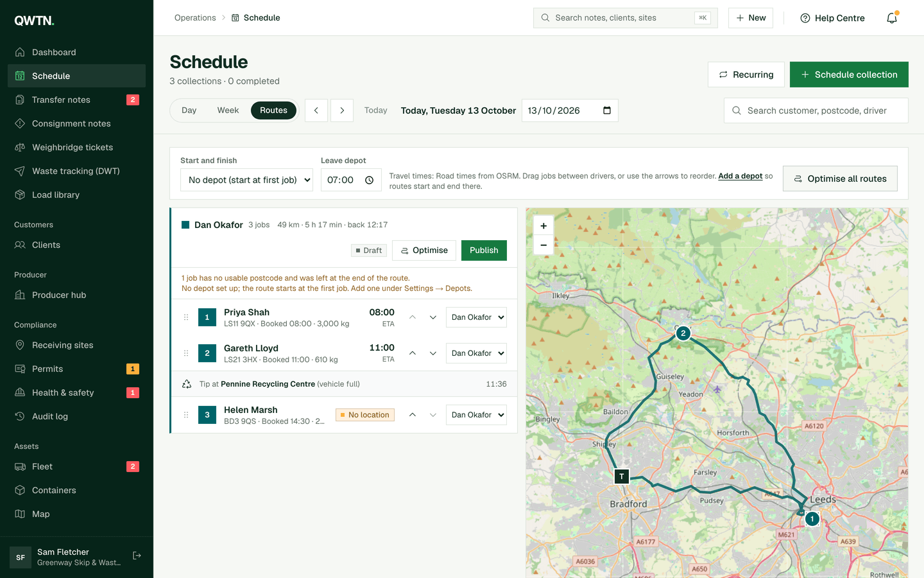Viewport: 924px width, 578px height.
Task: Click Dan Okafor's teal route colour swatch
Action: (185, 225)
